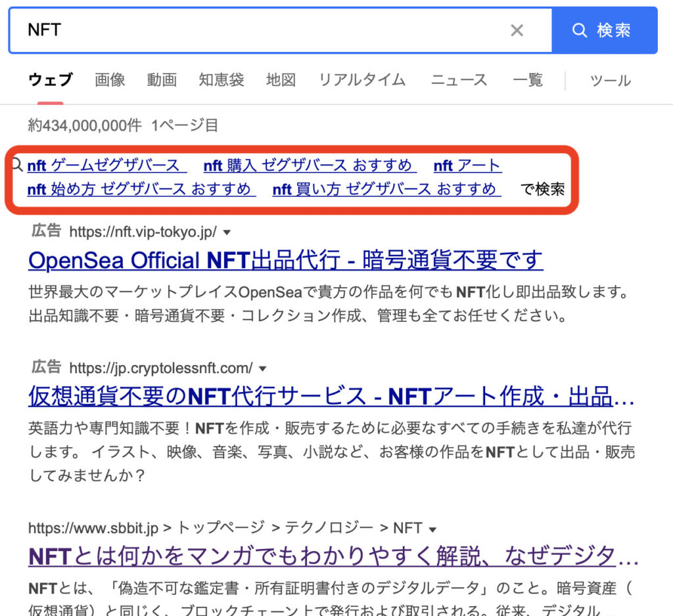Open the リアルタイム tab
The height and width of the screenshot is (616, 673).
pos(362,80)
